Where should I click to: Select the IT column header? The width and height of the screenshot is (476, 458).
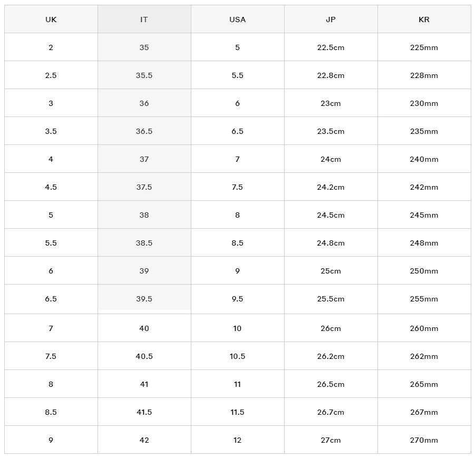coord(144,20)
